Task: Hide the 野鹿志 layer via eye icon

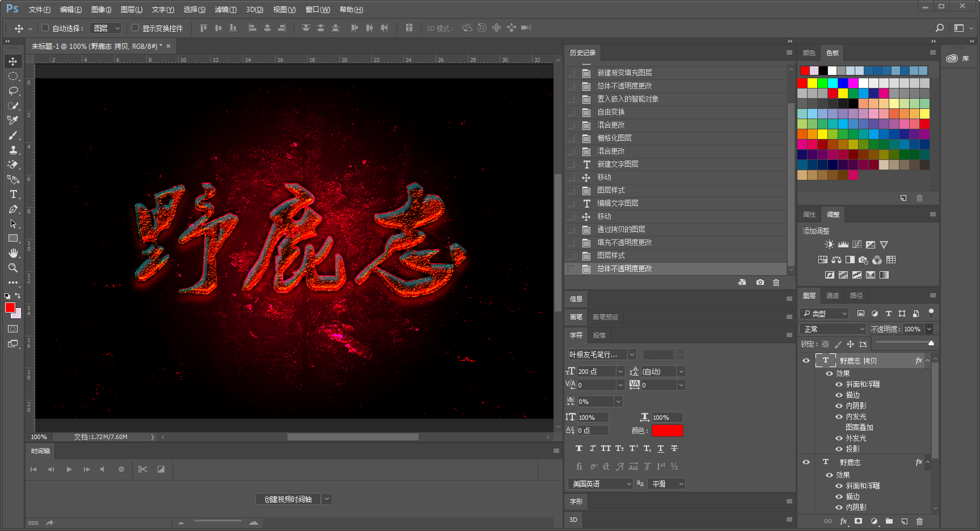Action: pos(806,462)
